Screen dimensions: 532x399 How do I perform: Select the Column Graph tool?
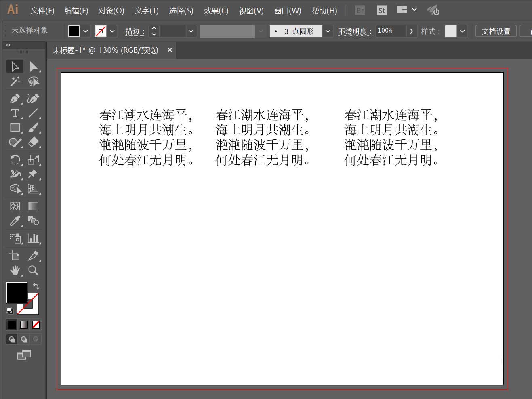(34, 238)
